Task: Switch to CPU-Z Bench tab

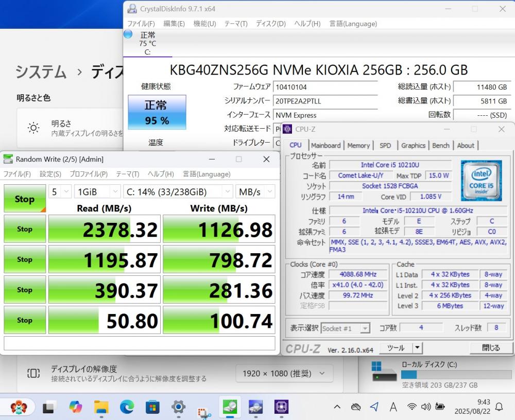Action: pos(441,146)
